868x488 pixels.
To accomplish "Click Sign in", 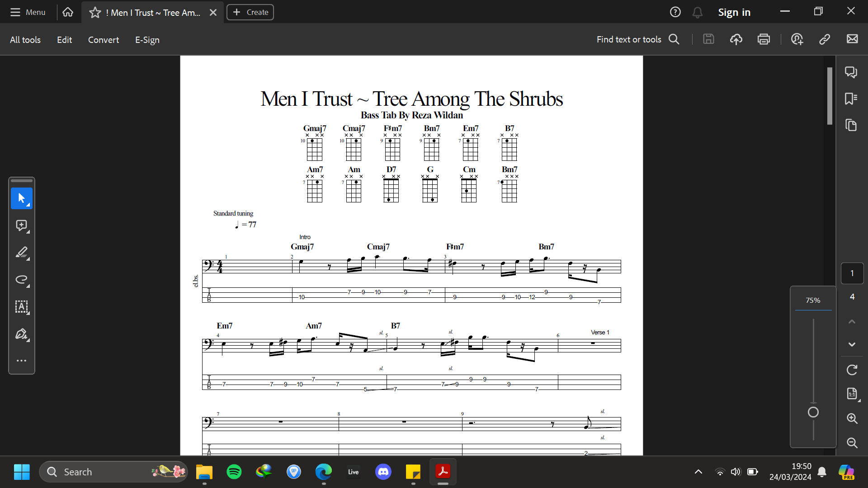I will (734, 12).
